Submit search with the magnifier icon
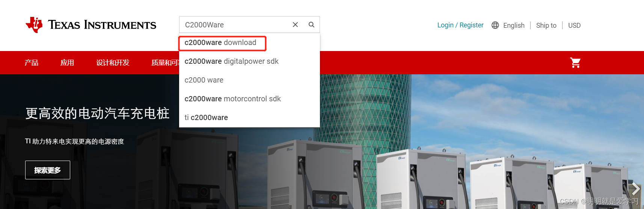This screenshot has width=644, height=209. 311,25
